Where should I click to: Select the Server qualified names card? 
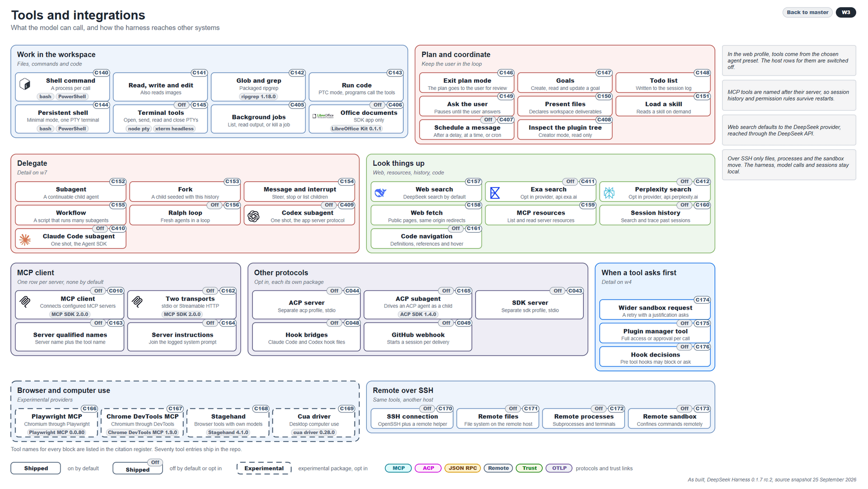70,337
